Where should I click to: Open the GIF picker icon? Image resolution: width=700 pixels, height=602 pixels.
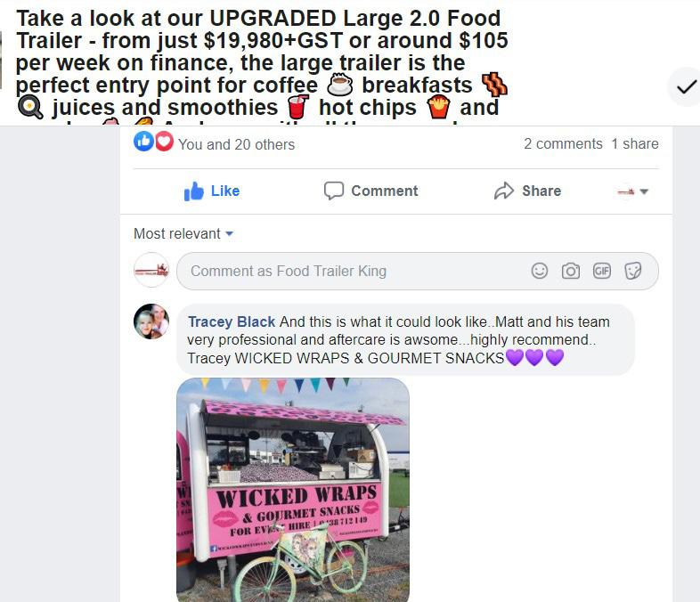click(x=601, y=271)
